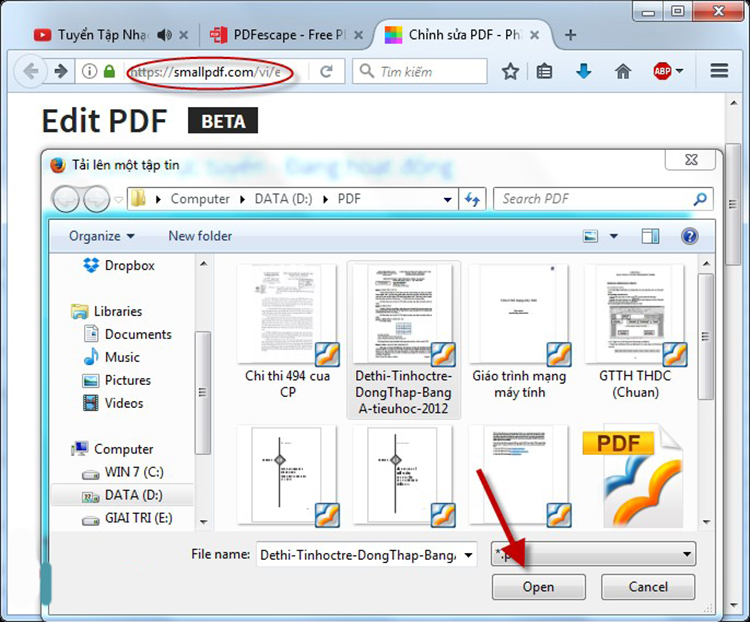Click the Tìm kiếm browser search box

coord(419,71)
